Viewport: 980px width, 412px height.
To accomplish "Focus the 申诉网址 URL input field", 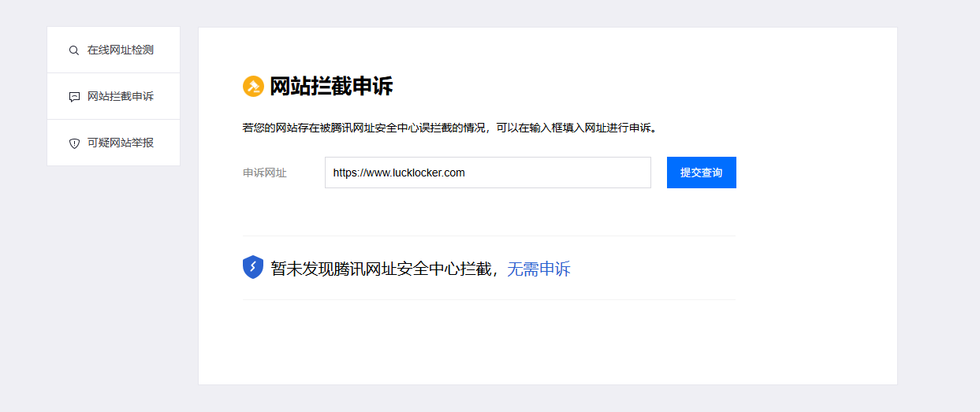I will point(488,173).
